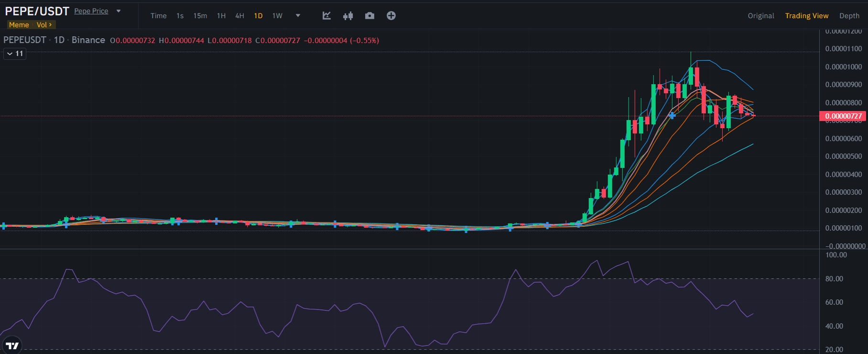The width and height of the screenshot is (868, 354).
Task: Take a chart snapshot with camera icon
Action: pos(369,16)
